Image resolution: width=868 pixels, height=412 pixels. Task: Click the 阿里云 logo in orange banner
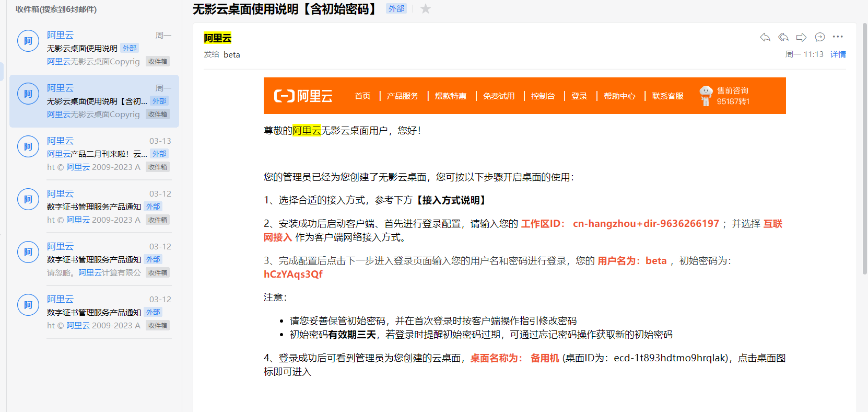303,96
